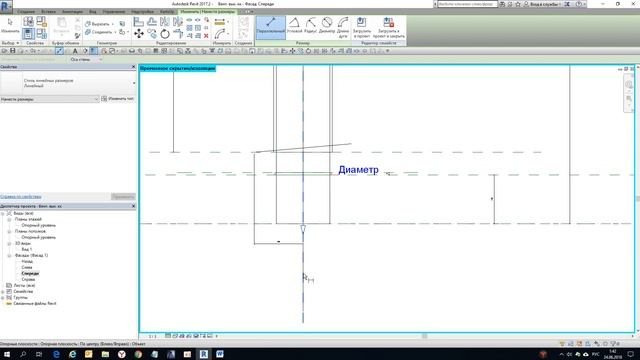Close the Project Browser panel
The height and width of the screenshot is (360, 640).
point(133,206)
